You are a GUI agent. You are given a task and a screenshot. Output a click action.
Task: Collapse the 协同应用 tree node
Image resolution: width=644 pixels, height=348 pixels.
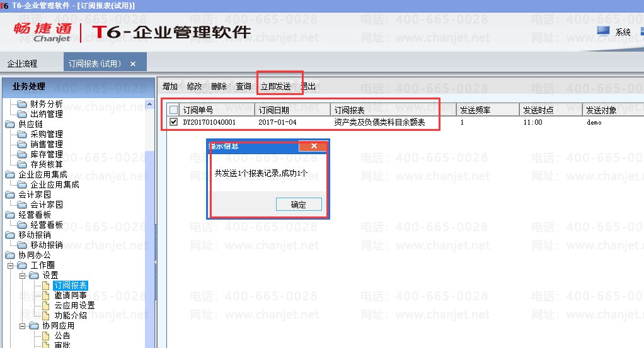click(22, 326)
